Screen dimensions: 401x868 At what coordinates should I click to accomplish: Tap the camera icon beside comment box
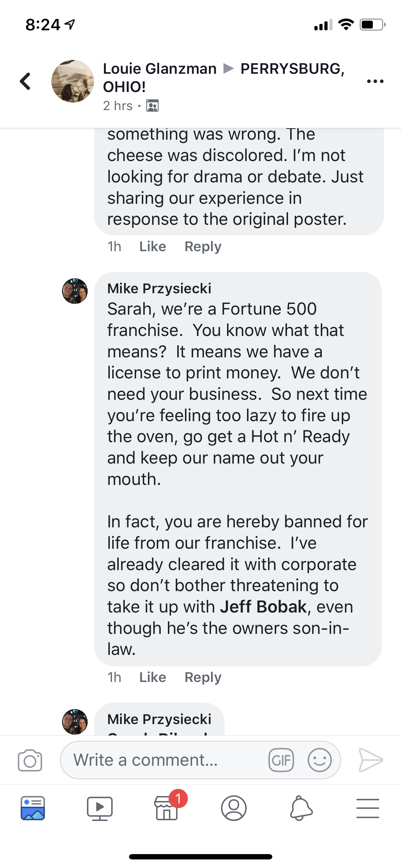[30, 760]
